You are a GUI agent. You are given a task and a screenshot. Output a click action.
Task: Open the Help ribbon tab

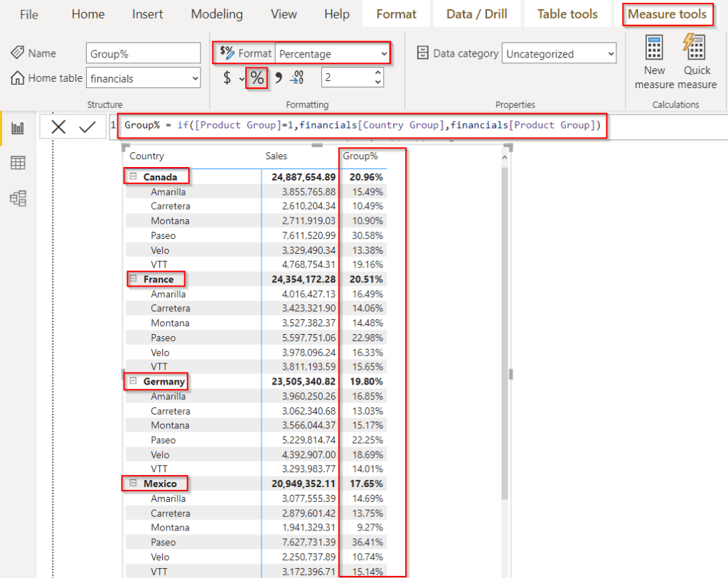pyautogui.click(x=336, y=14)
